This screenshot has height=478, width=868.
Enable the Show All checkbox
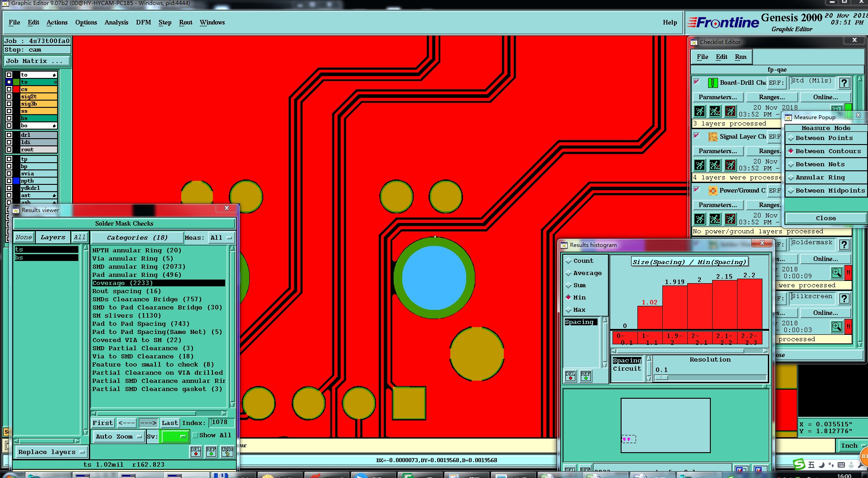(x=195, y=435)
